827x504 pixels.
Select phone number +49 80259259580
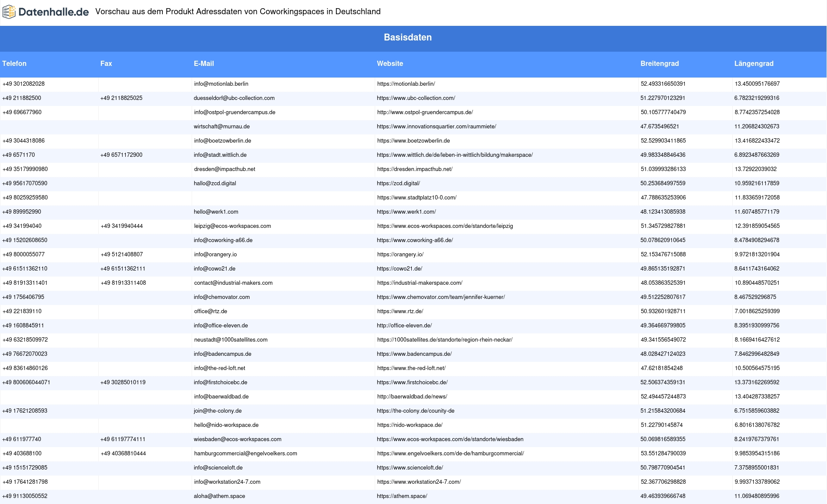click(x=25, y=198)
